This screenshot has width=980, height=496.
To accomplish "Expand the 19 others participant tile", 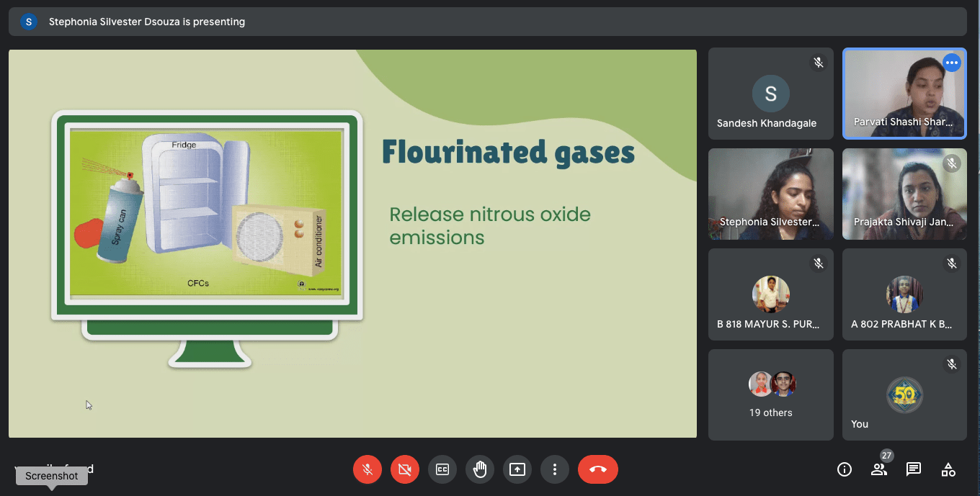I will coord(770,394).
